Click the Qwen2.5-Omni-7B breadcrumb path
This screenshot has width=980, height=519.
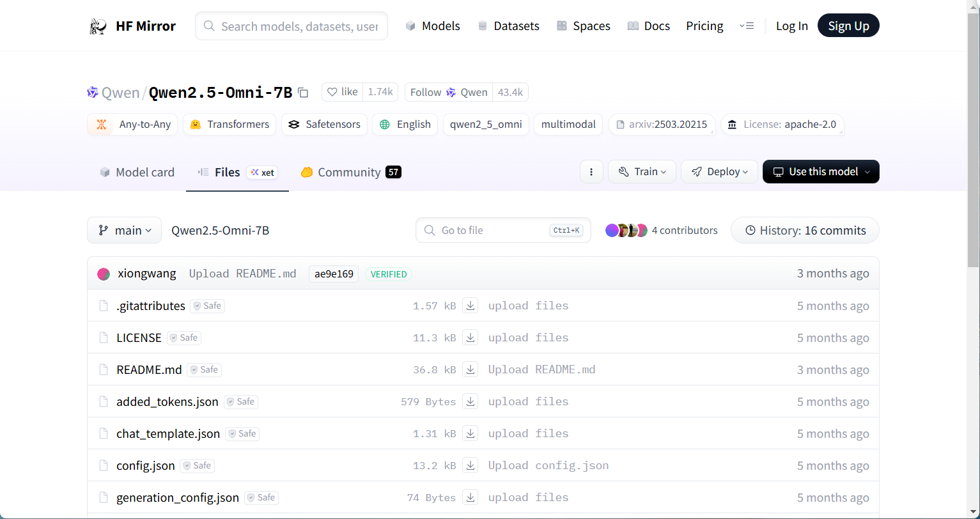pos(221,230)
